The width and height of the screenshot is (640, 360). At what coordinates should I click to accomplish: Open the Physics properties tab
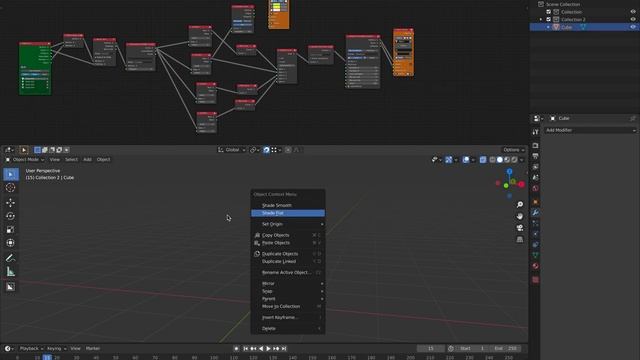pyautogui.click(x=536, y=234)
